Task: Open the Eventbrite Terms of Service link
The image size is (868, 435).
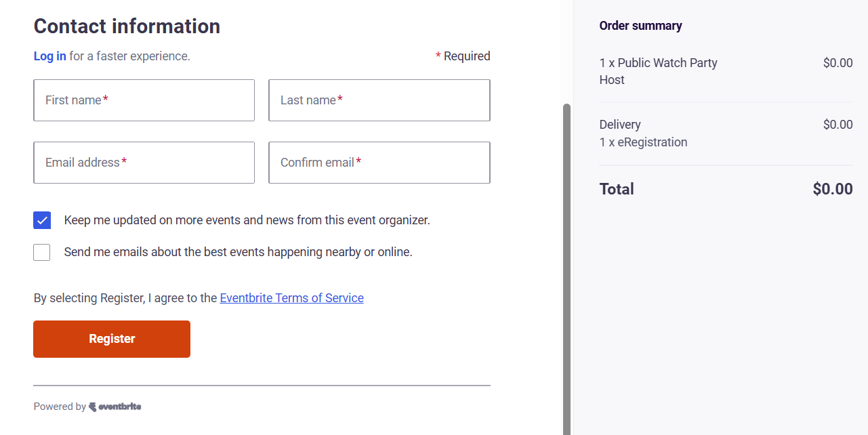Action: pyautogui.click(x=291, y=298)
